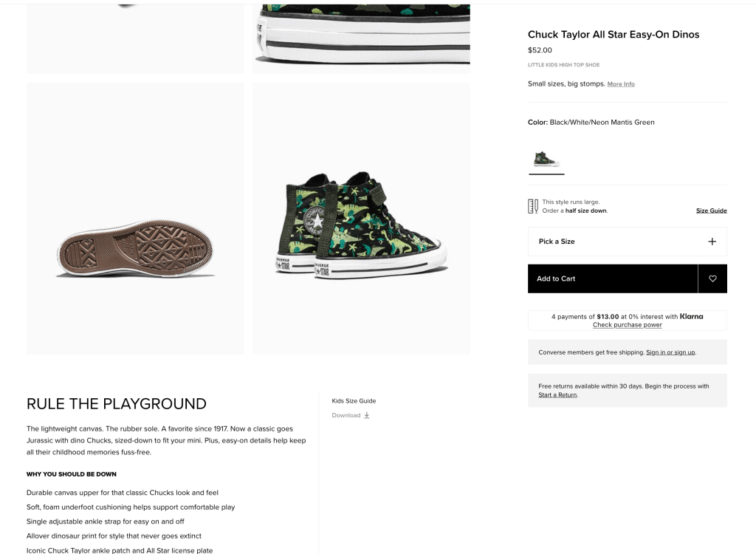Click the Kids Size Guide label

[x=354, y=401]
